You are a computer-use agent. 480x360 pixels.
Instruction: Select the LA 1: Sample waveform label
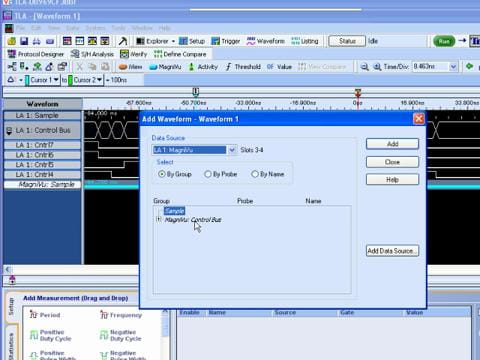42,116
